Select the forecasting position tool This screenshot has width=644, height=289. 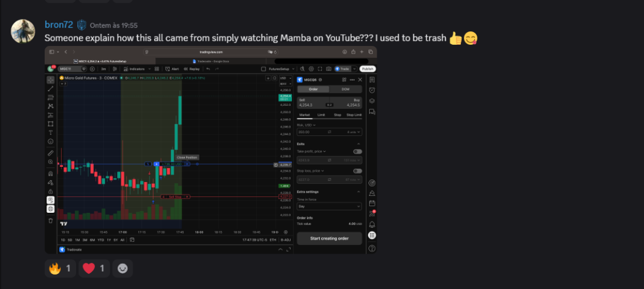[50, 115]
